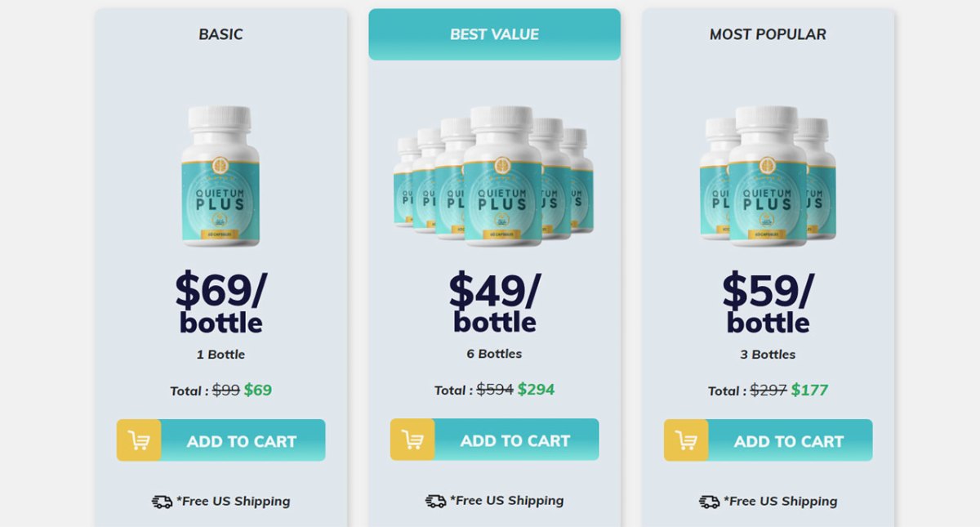Click the $69/bottle price text

click(x=220, y=302)
